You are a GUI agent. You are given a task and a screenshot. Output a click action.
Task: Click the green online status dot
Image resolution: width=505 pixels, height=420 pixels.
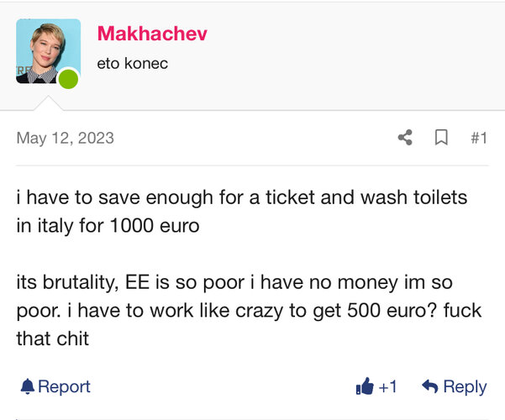pos(68,80)
